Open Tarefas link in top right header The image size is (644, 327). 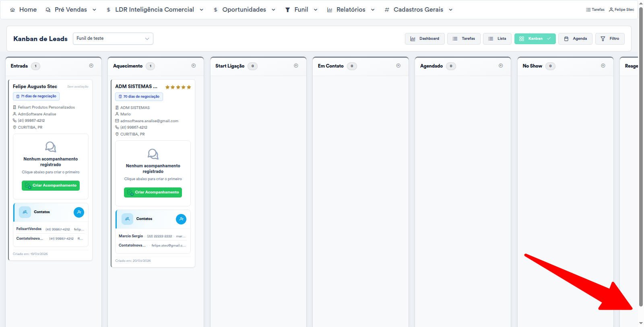[x=595, y=10]
